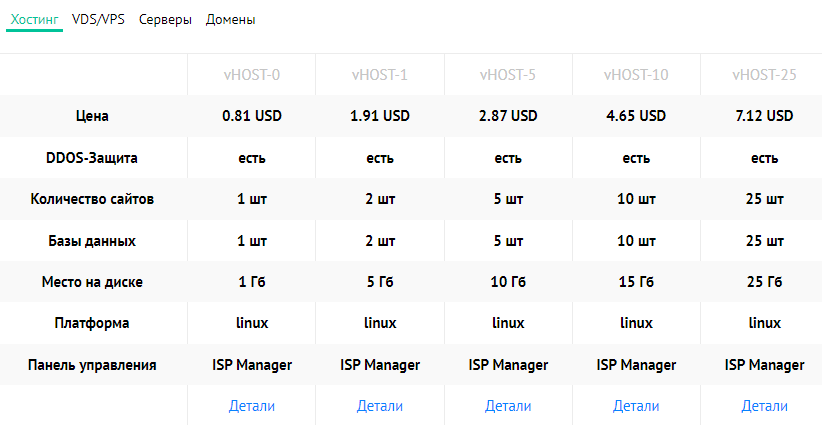This screenshot has height=425, width=822.
Task: Select the vHOST-10 plan header
Action: pyautogui.click(x=636, y=74)
